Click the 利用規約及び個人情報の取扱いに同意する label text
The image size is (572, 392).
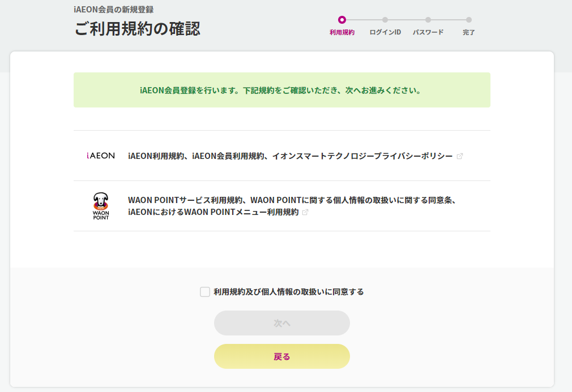[x=289, y=292]
